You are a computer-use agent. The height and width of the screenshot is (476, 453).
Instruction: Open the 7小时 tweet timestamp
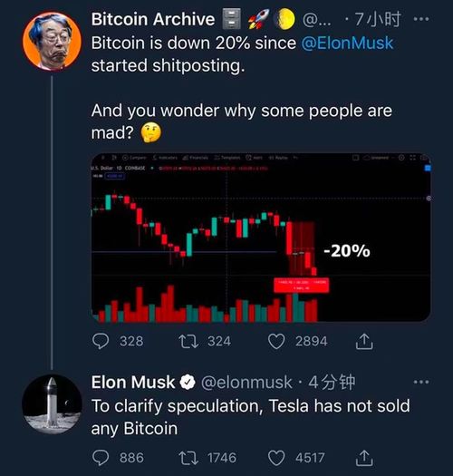pos(378,19)
